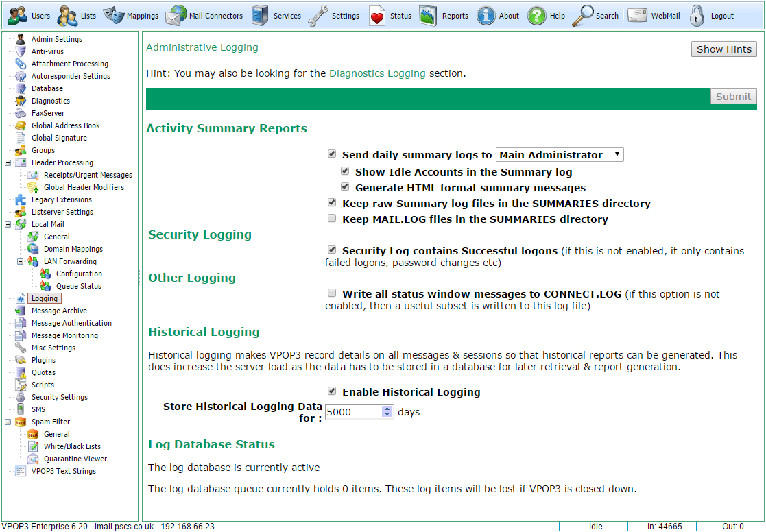Screen dimensions: 766x532
Task: Select Receipts/Urgent Messages tree item
Action: pyautogui.click(x=88, y=175)
